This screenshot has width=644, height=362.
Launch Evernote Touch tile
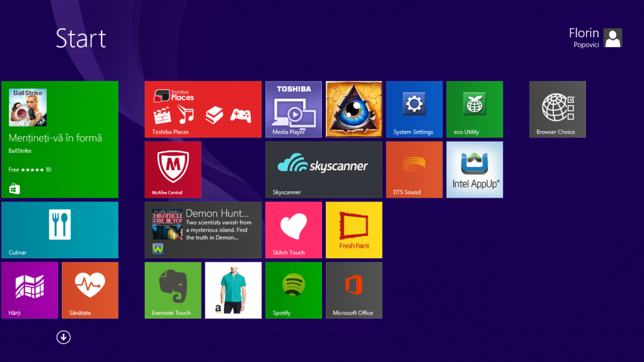click(173, 290)
